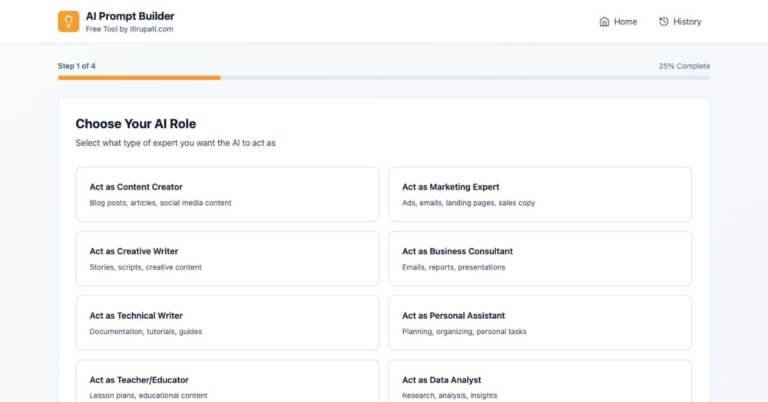Click the 'Step 1 of 4' label
The image size is (768, 402).
(x=77, y=66)
